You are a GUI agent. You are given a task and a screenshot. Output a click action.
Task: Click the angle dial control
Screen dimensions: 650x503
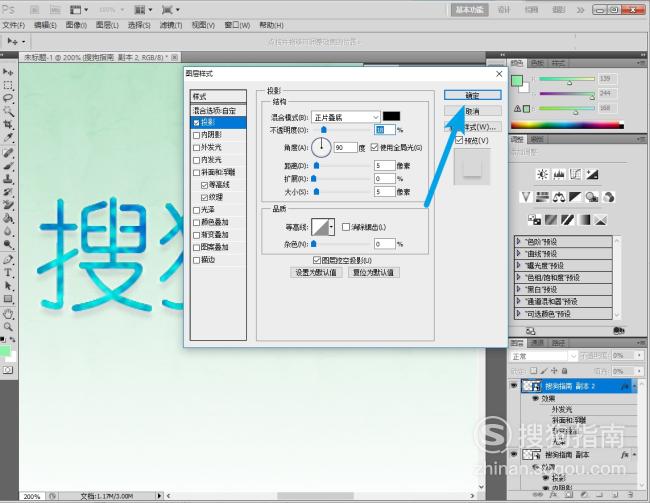point(321,147)
